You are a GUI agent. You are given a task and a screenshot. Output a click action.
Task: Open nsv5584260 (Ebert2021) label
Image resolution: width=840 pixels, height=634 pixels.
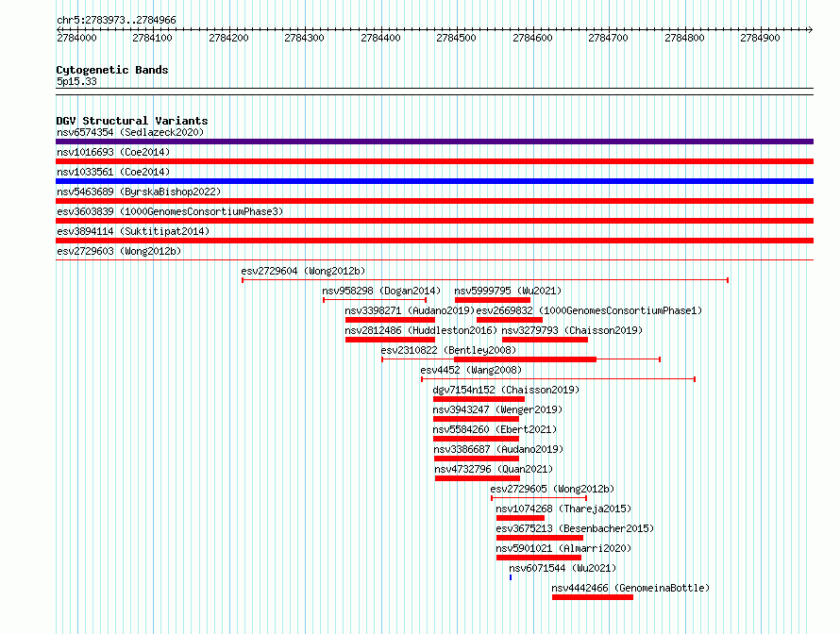coord(495,429)
